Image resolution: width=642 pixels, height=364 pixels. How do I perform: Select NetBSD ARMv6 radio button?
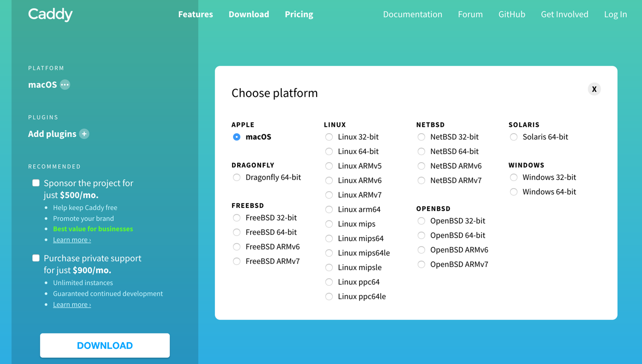coord(421,166)
